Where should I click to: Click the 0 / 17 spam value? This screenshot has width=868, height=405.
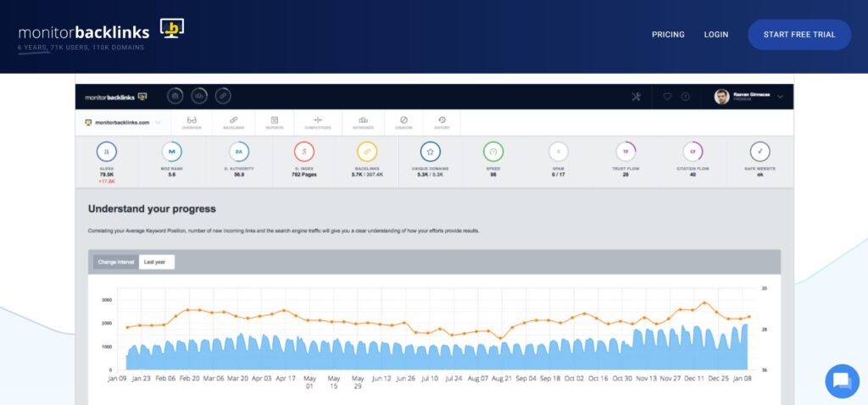[559, 175]
